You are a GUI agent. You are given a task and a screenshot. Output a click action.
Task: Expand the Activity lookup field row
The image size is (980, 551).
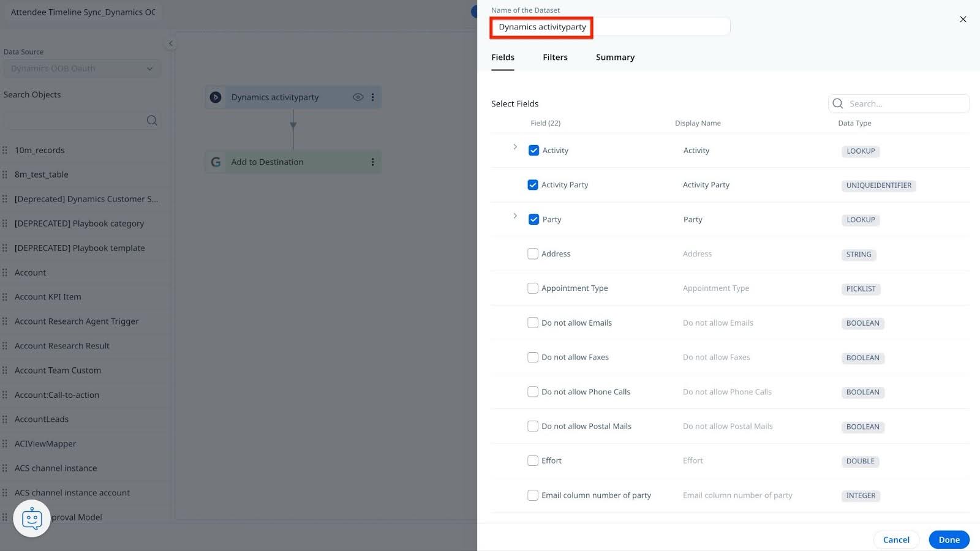515,147
